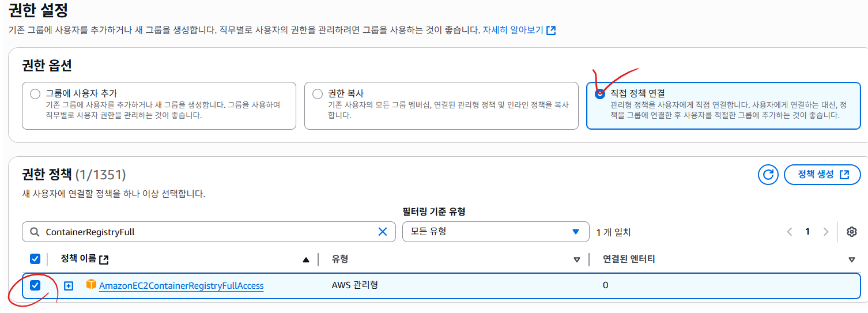Screen dimensions: 868x313
Task: Click page number 1
Action: point(807,232)
